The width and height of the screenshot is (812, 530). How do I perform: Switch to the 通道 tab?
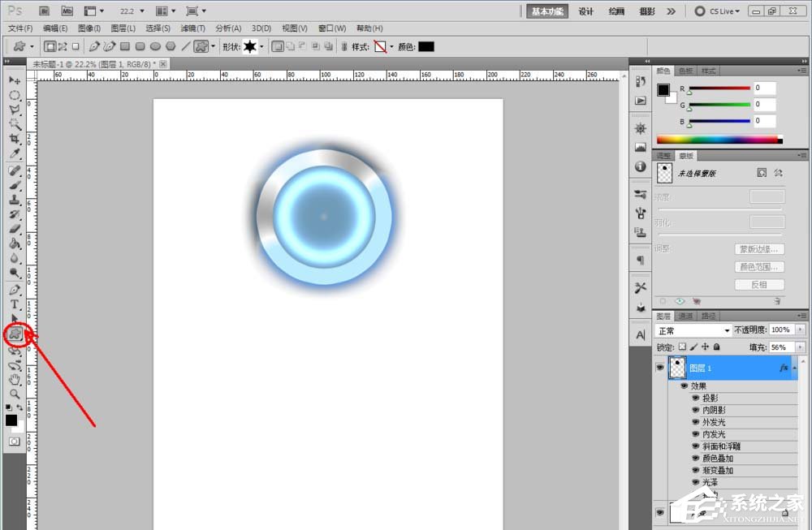pos(686,316)
